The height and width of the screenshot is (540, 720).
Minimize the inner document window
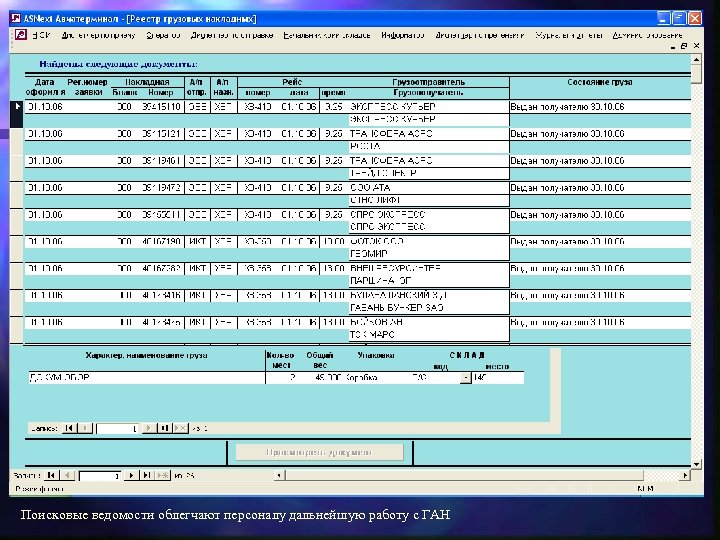pos(673,46)
